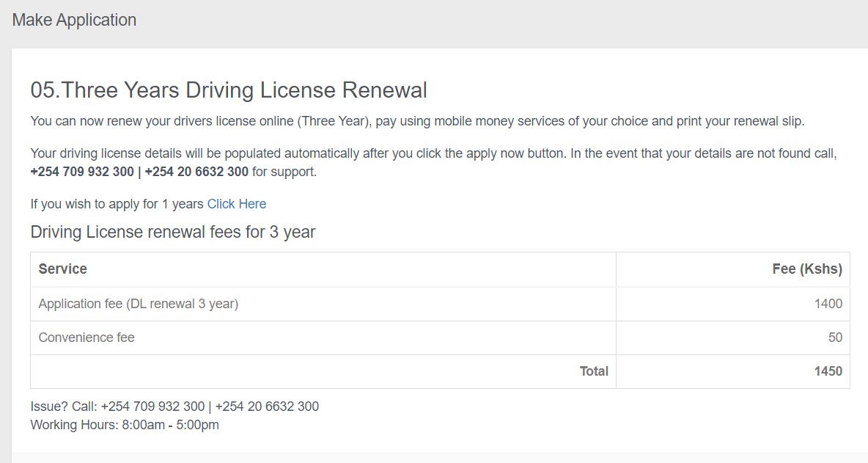Click the 1450 total amount
Screen dimensions: 868x463
click(x=828, y=371)
